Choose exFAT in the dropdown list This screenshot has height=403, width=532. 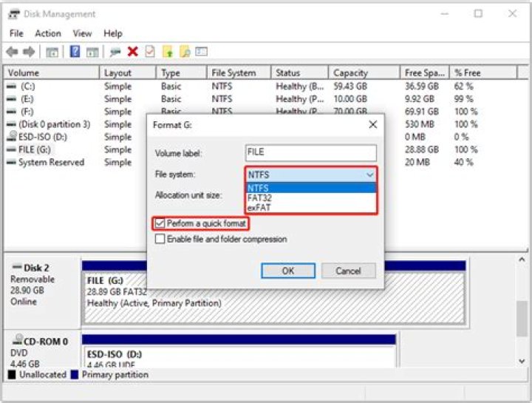(x=311, y=208)
